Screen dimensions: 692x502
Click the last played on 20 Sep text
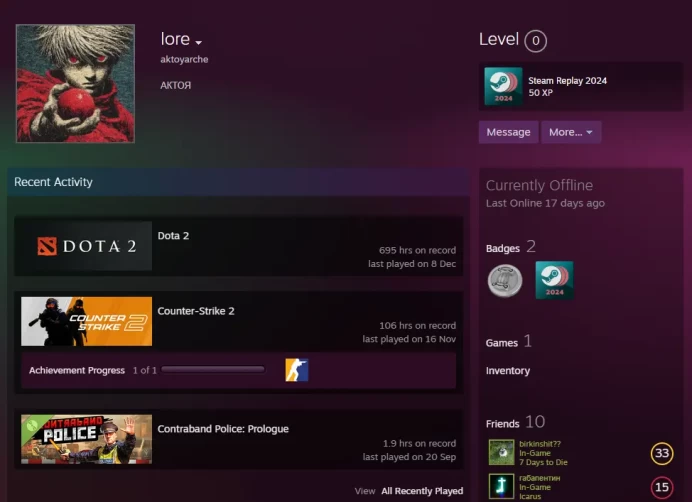tap(409, 457)
